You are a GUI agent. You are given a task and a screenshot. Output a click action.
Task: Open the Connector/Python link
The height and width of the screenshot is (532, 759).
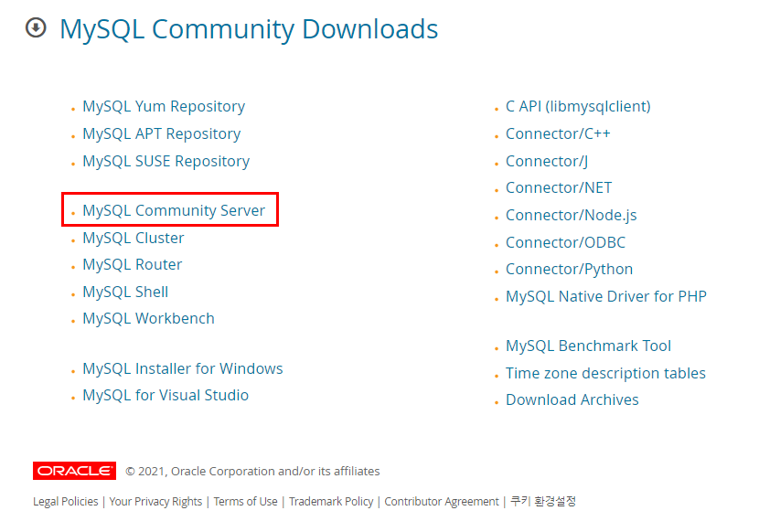point(569,269)
